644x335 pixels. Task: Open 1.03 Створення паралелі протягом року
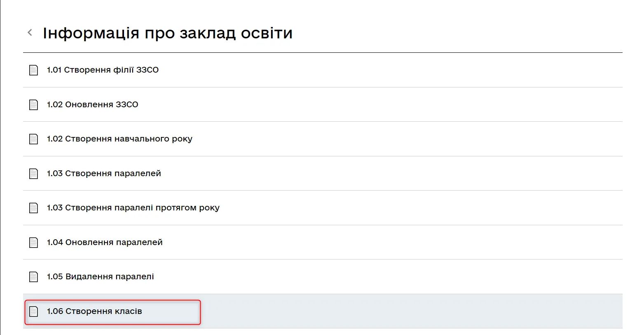coord(133,208)
